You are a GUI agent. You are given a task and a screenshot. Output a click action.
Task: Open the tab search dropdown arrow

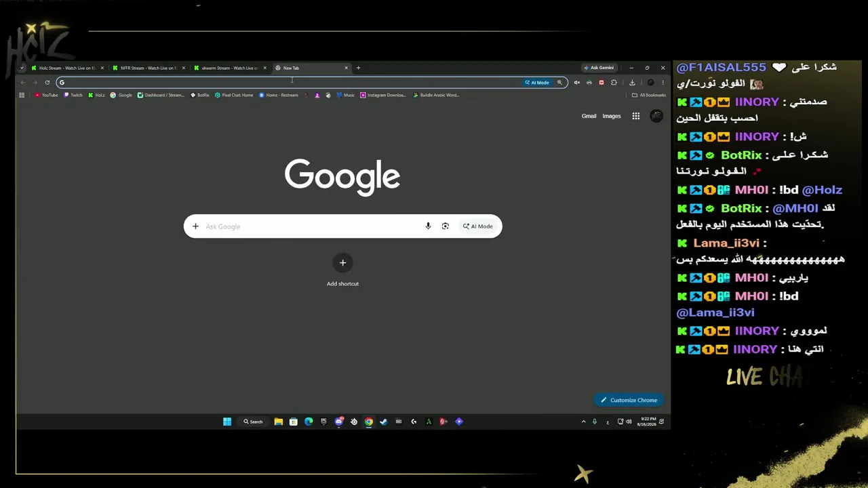click(x=22, y=68)
